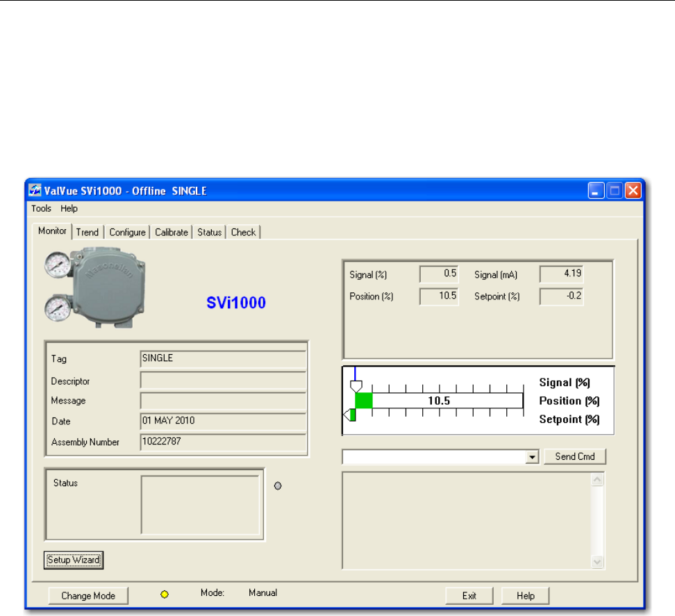
Task: Click the Exit button
Action: pyautogui.click(x=469, y=596)
